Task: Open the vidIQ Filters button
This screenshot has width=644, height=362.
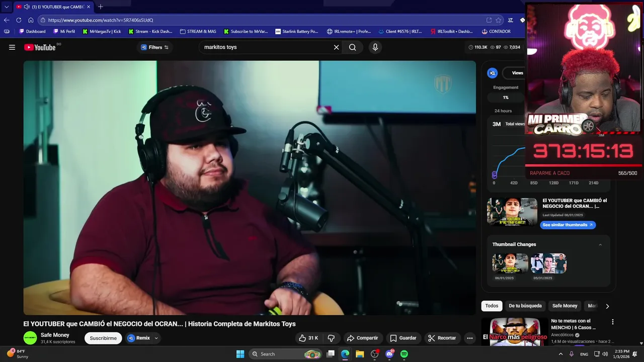Action: [155, 47]
